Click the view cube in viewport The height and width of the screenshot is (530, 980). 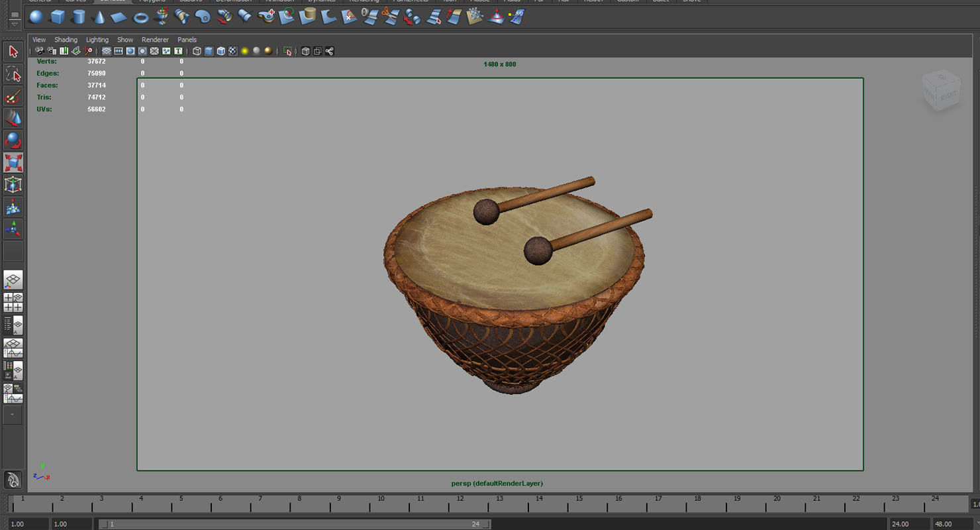[941, 90]
